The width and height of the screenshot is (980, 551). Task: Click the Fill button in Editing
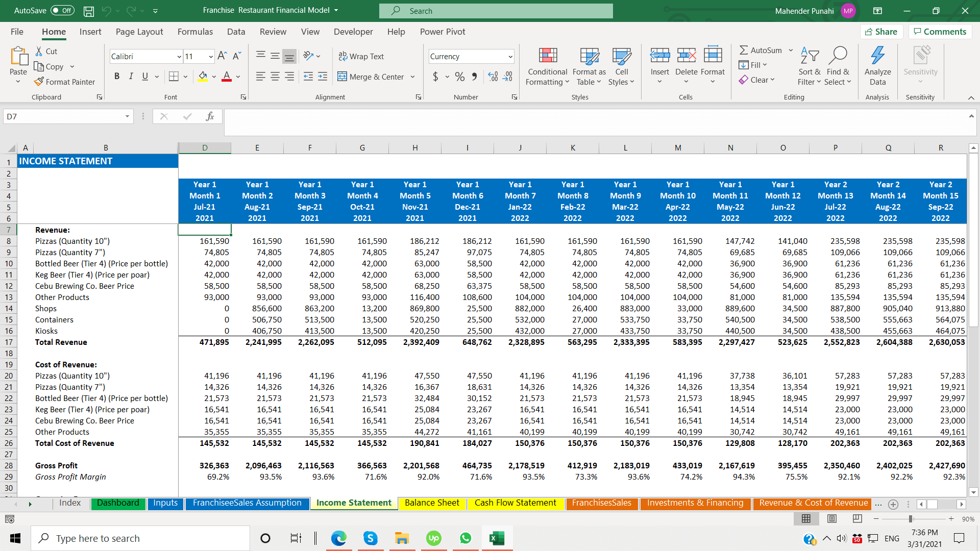click(x=752, y=65)
